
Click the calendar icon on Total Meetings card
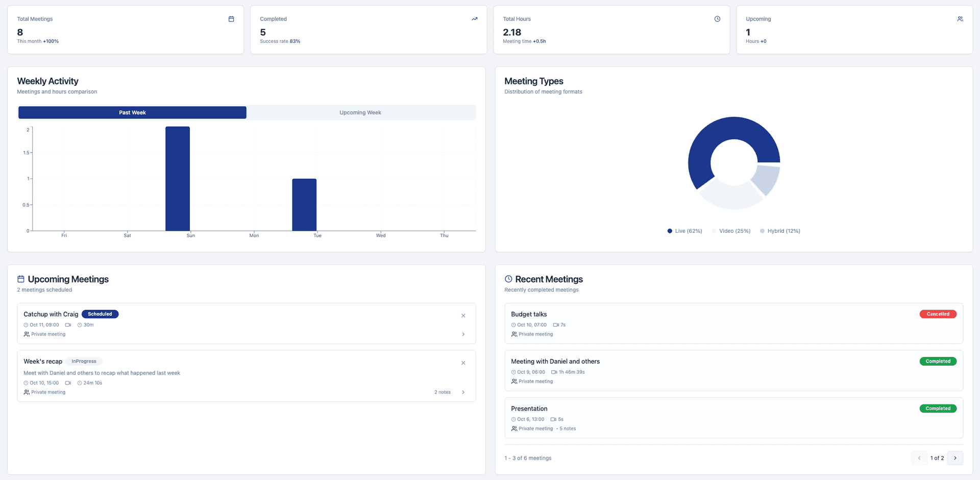[231, 18]
